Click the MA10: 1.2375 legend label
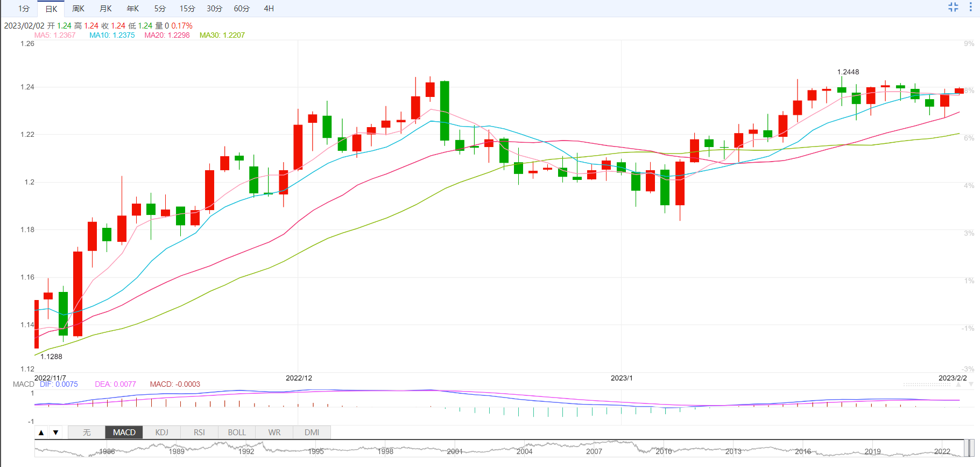980x467 pixels. 112,35
